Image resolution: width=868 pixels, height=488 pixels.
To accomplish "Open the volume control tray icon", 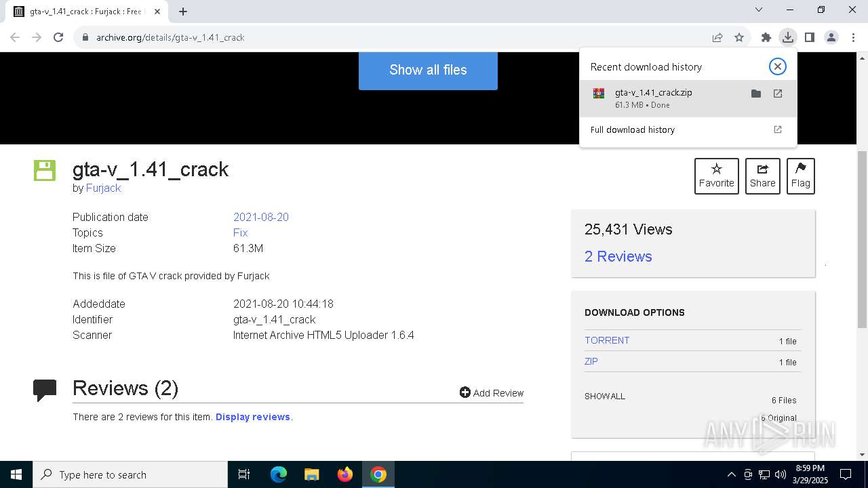I will pos(781,474).
